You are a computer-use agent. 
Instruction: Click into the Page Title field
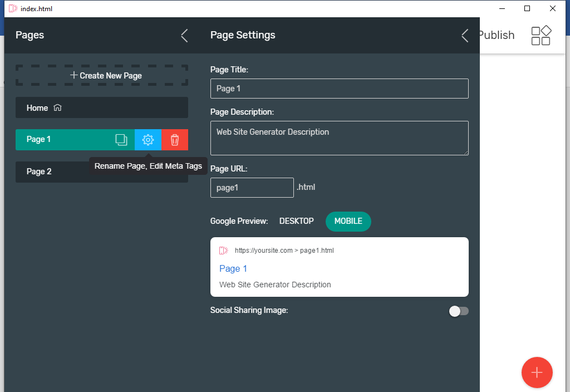pos(339,89)
